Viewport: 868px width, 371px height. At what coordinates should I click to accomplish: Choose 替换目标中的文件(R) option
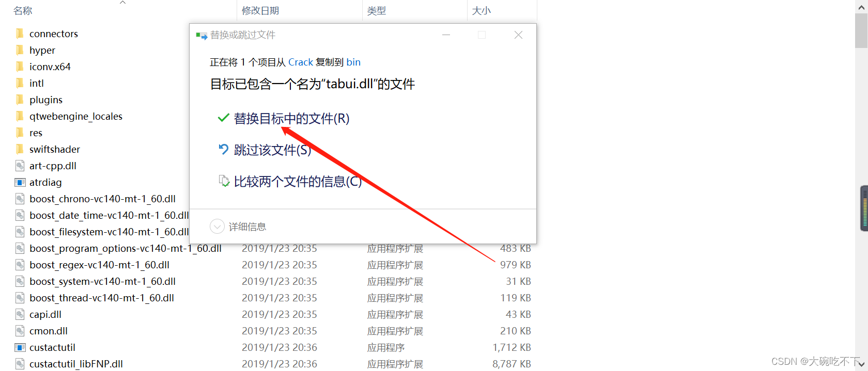pyautogui.click(x=291, y=119)
